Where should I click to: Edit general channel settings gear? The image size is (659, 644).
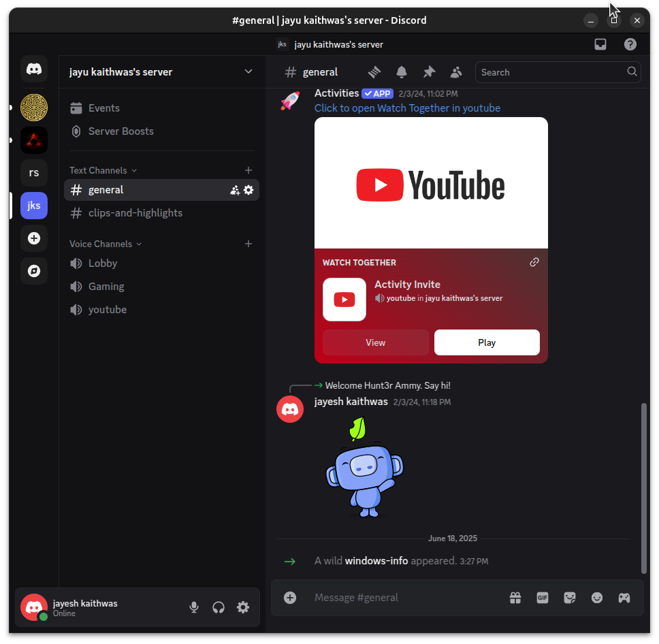248,190
